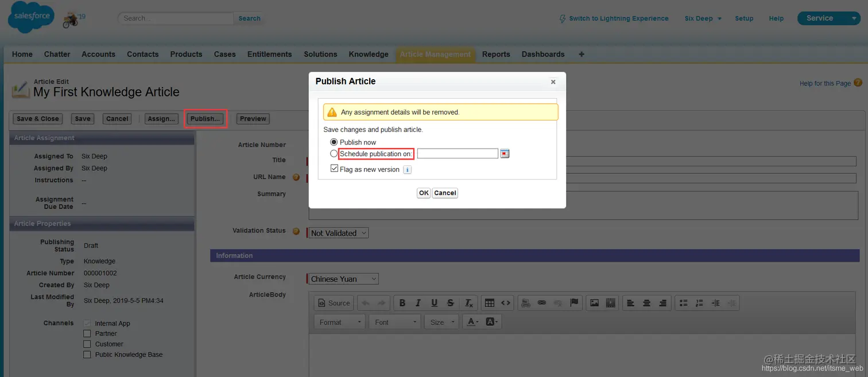Image resolution: width=868 pixels, height=377 pixels.
Task: Click the info icon beside Flag as new version
Action: (x=407, y=170)
